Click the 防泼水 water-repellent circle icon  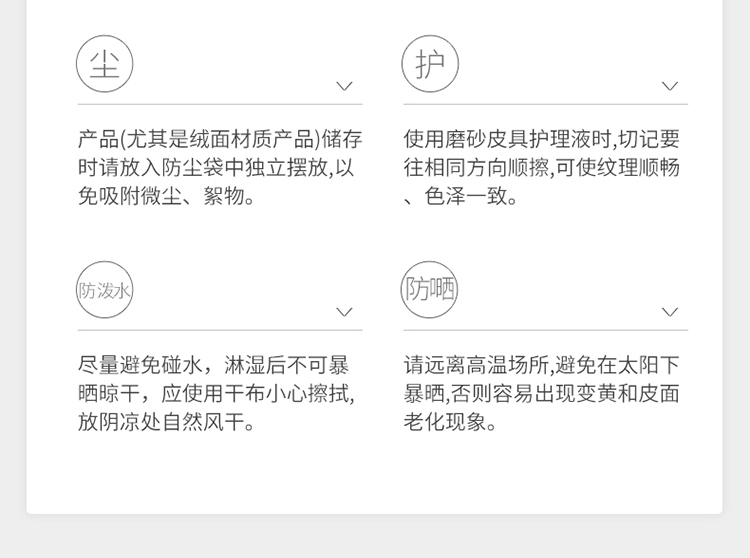[x=104, y=290]
